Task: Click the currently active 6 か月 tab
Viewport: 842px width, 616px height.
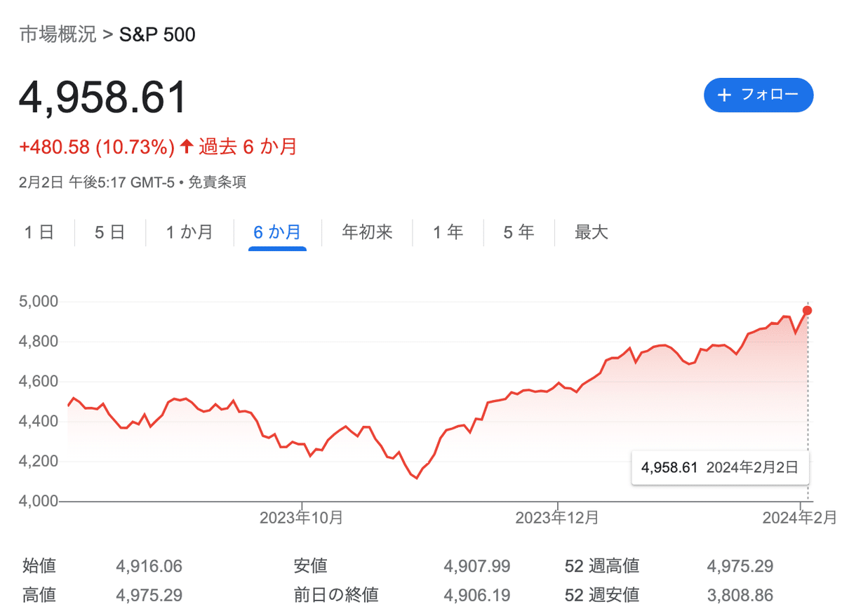Action: click(x=278, y=232)
